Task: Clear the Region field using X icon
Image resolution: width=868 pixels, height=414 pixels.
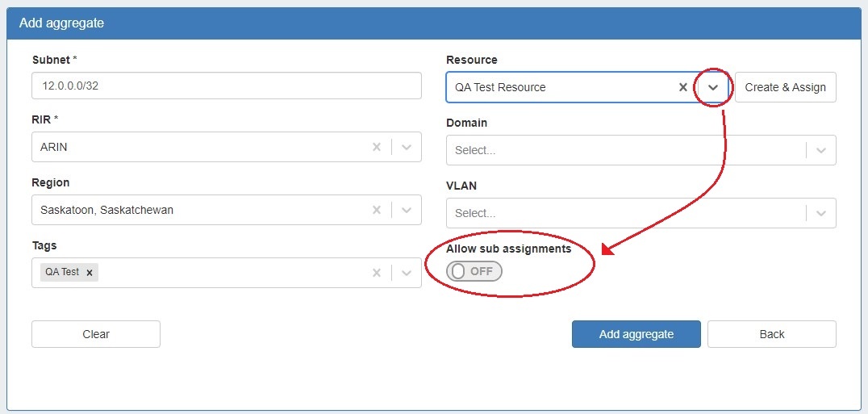Action: coord(376,210)
